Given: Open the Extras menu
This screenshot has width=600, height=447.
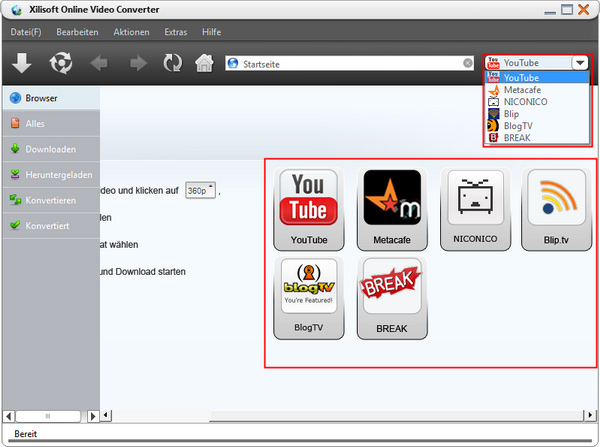Looking at the screenshot, I should tap(176, 32).
